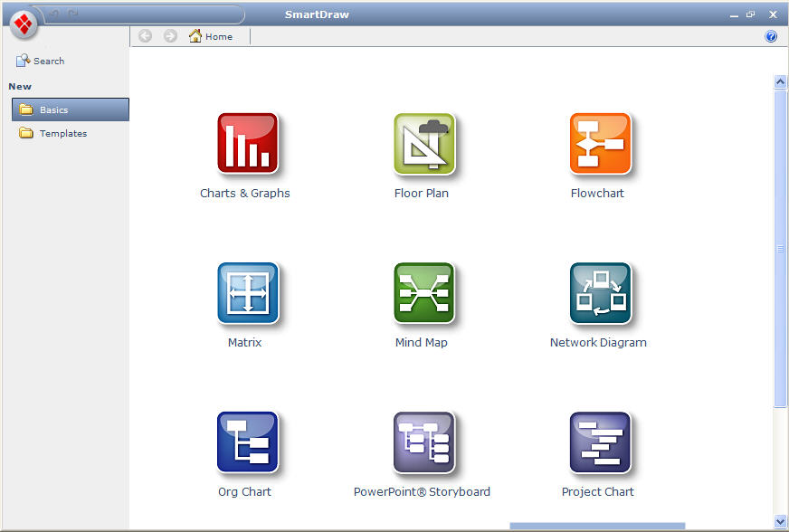Open SmartDraw help
This screenshot has height=532, width=789.
tap(771, 36)
